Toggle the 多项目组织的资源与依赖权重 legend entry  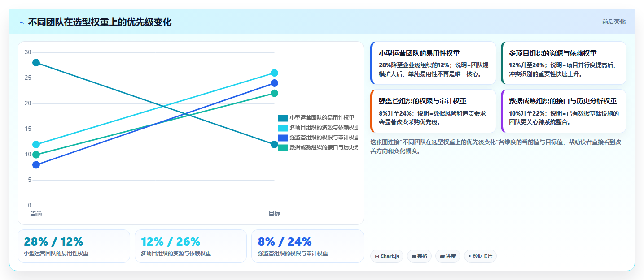pyautogui.click(x=318, y=128)
